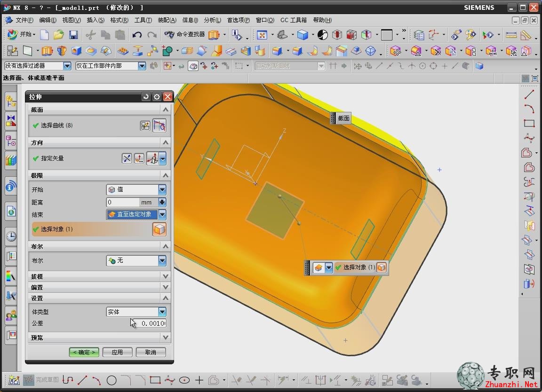
Task: Select the Revolve feature tool
Action: pos(62,51)
